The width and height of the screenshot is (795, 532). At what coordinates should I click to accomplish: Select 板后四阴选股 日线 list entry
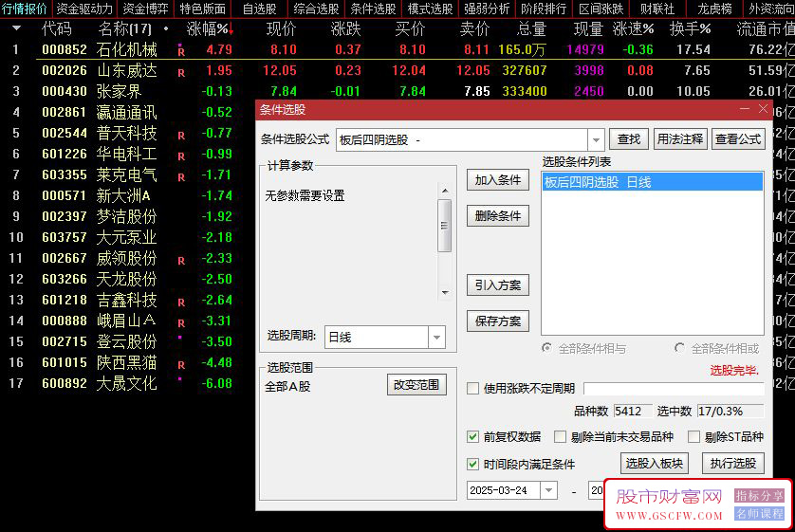pos(652,182)
